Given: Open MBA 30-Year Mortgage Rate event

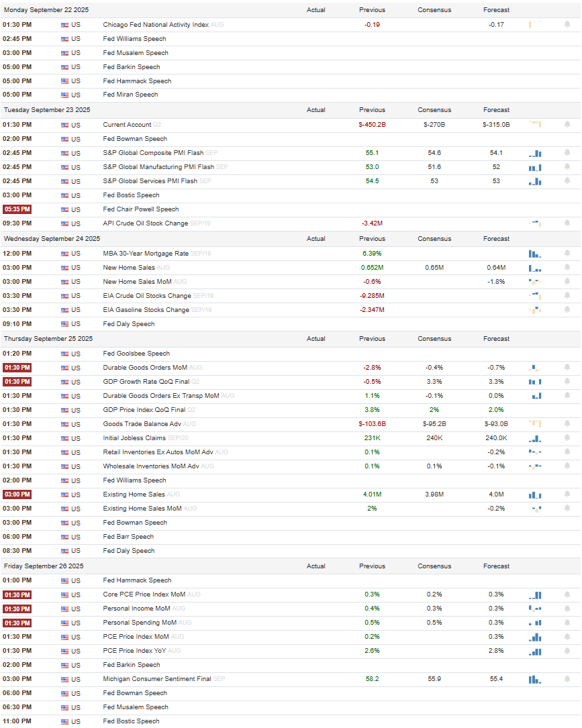Looking at the screenshot, I should tap(146, 254).
